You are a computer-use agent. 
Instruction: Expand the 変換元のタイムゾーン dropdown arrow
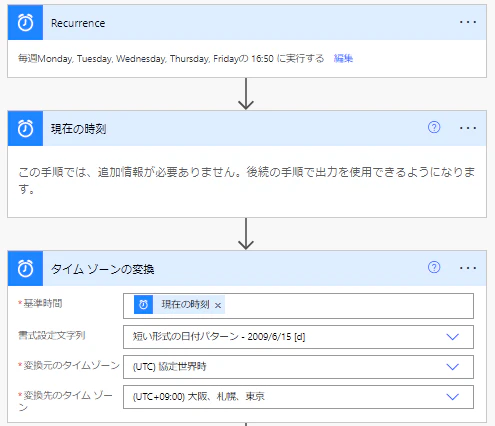[452, 367]
